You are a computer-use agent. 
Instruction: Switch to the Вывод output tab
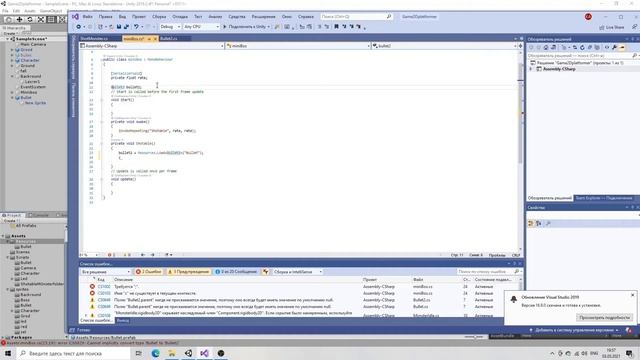point(123,321)
